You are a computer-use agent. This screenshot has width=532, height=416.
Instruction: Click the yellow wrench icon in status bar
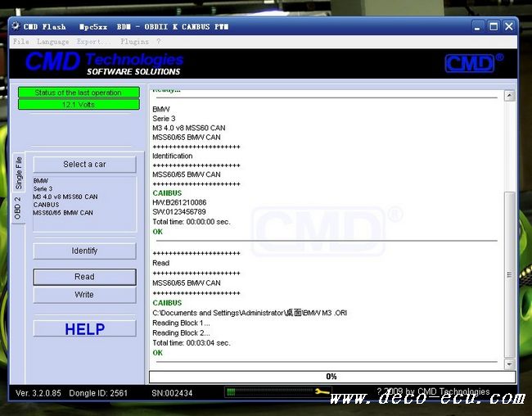point(322,391)
